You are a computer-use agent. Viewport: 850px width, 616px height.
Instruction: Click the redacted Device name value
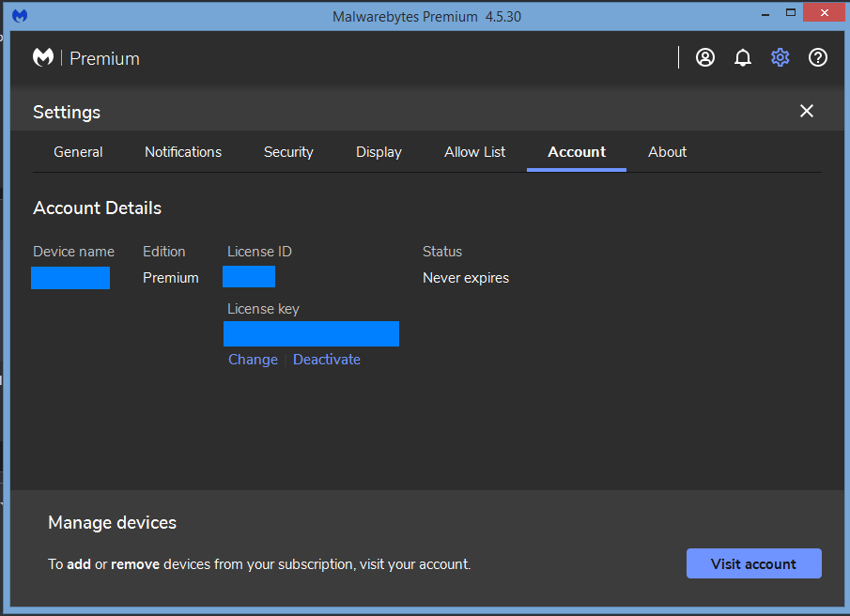[x=70, y=278]
